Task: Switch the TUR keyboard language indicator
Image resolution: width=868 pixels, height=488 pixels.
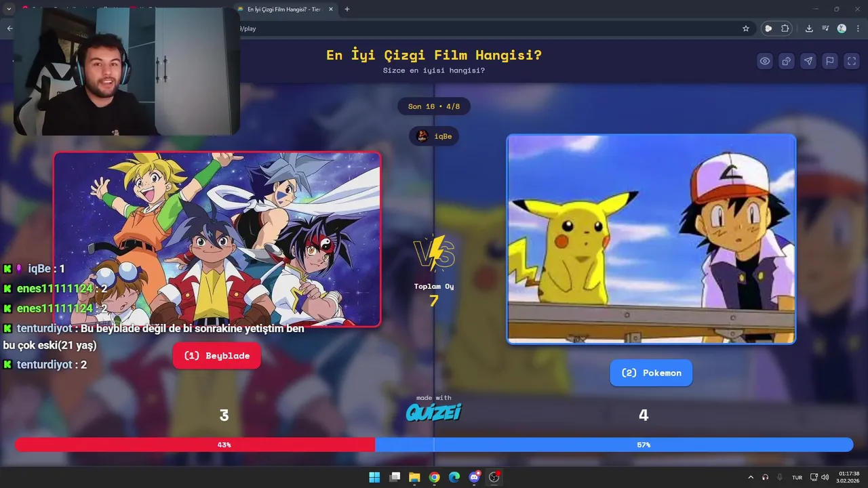Action: tap(797, 477)
